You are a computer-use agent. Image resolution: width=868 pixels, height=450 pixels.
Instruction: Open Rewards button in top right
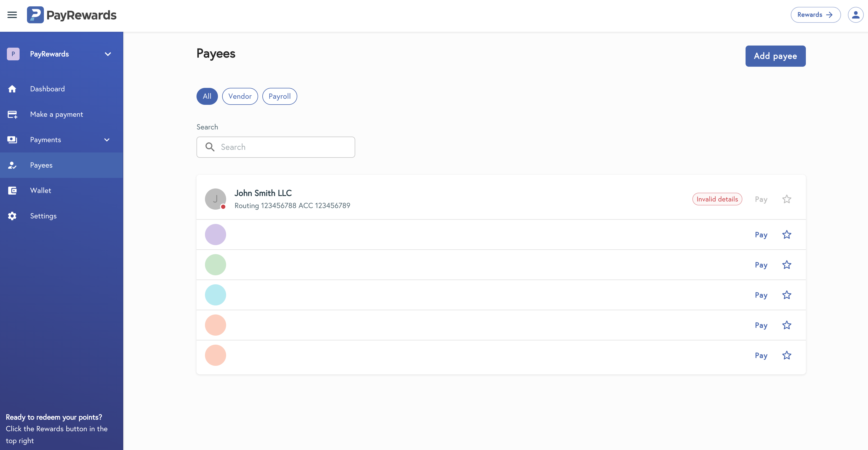(815, 15)
